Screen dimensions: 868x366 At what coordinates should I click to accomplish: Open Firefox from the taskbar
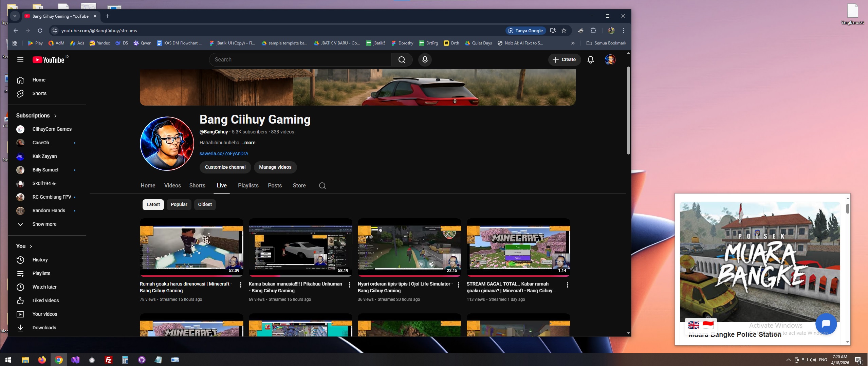click(x=42, y=360)
